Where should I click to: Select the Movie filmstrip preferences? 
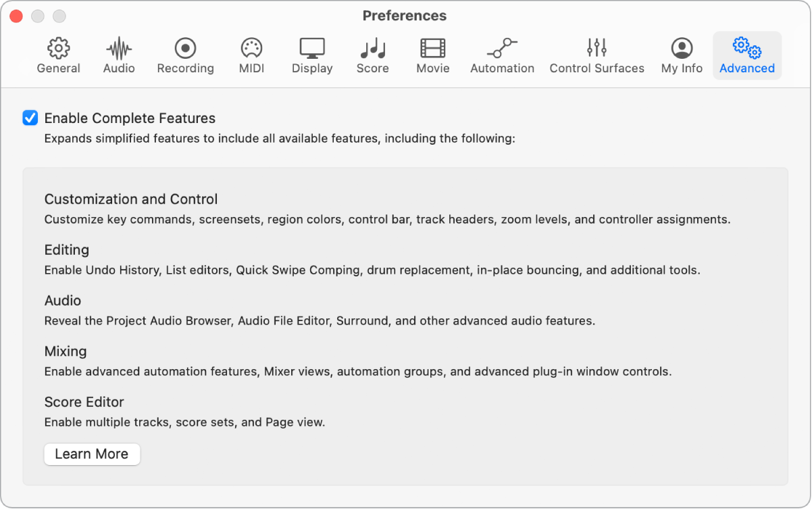pyautogui.click(x=433, y=49)
